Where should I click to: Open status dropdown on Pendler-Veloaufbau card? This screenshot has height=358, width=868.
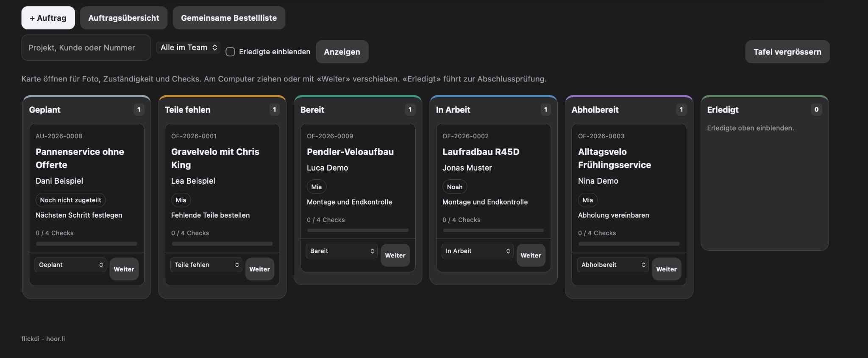pyautogui.click(x=342, y=251)
